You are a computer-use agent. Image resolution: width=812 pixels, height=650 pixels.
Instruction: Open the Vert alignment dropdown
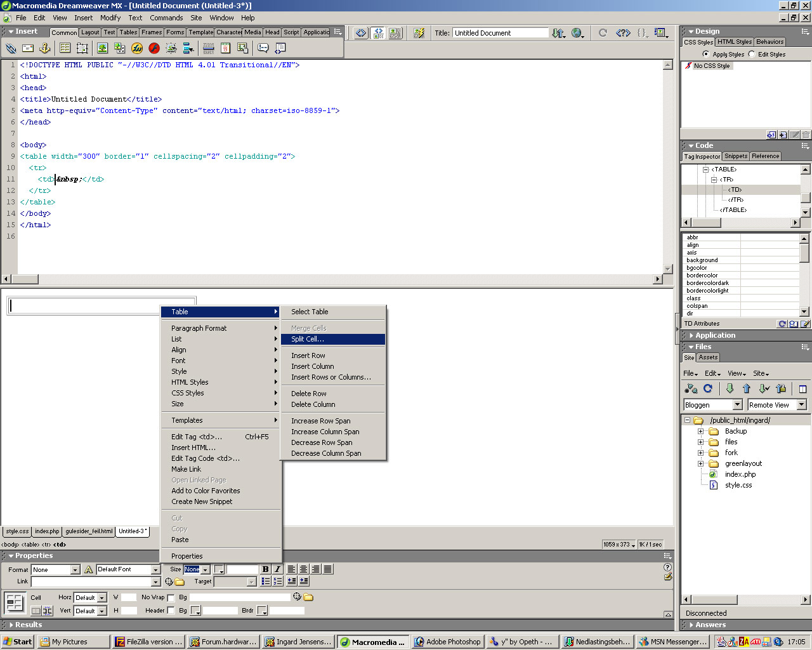[101, 611]
